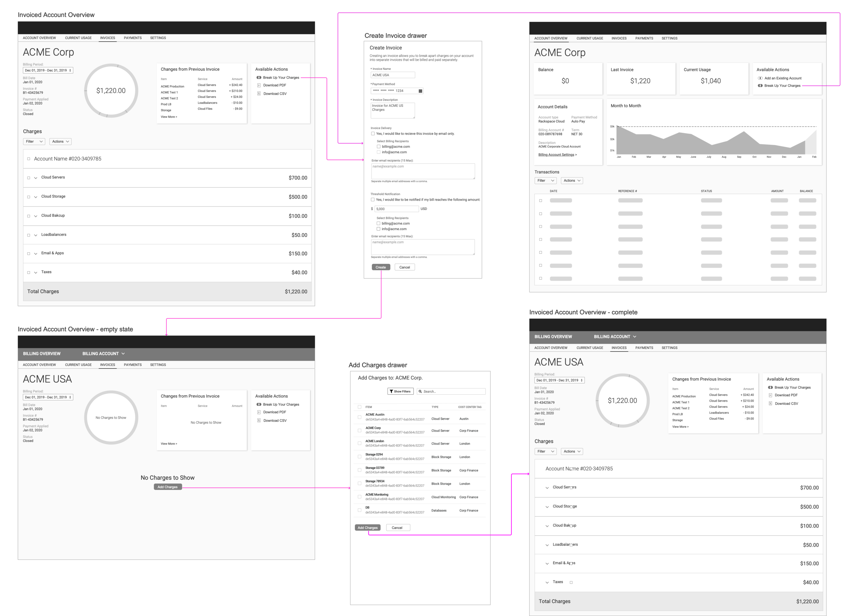Click Download PDF icon in complete panel
Viewport: 849px width, 616px height.
coord(771,395)
